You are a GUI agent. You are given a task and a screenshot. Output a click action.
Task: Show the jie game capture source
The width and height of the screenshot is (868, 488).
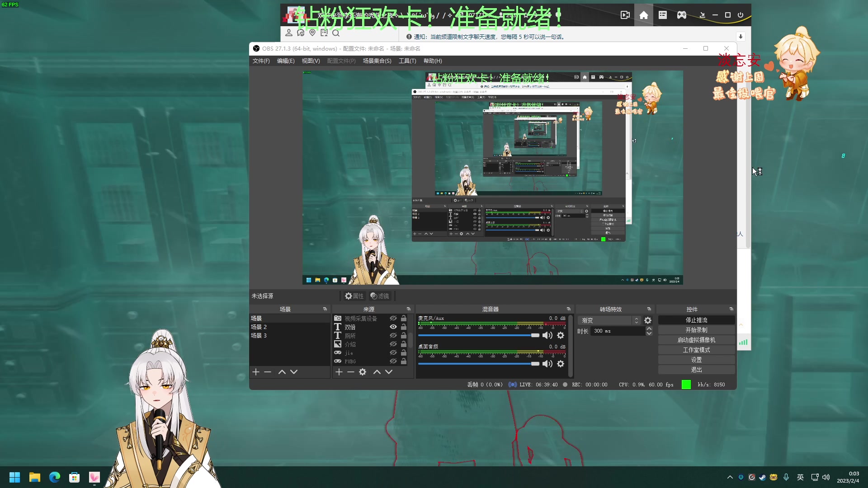click(x=393, y=353)
